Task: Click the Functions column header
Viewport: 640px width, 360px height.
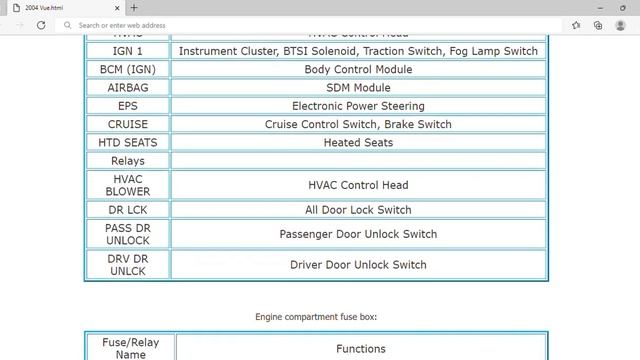Action: coord(361,349)
